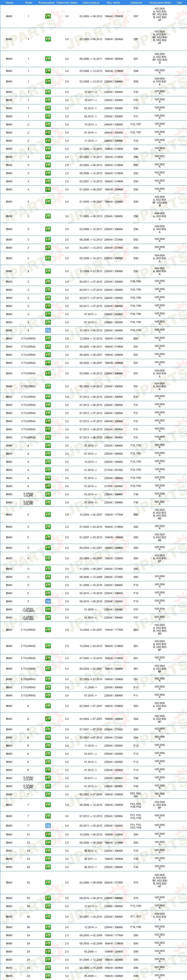The width and height of the screenshot is (187, 980).
Task: Click the Pb fuel icon in the 5 Gran Turismo 01.2010 row
Action: click(48, 617)
